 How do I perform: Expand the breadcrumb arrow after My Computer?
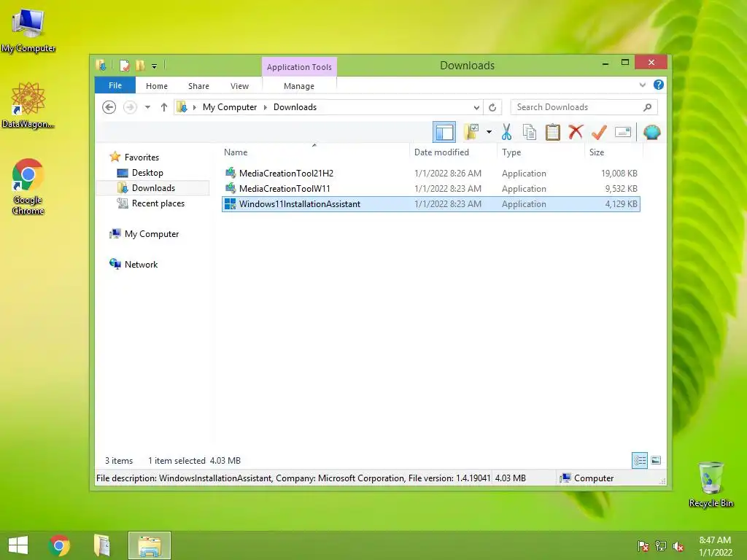(x=266, y=107)
